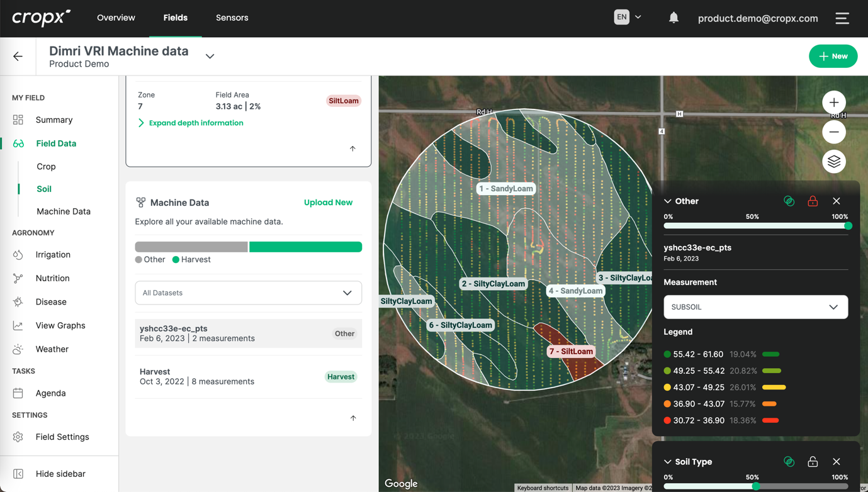
Task: Toggle the Soil Type layer lock
Action: click(813, 462)
